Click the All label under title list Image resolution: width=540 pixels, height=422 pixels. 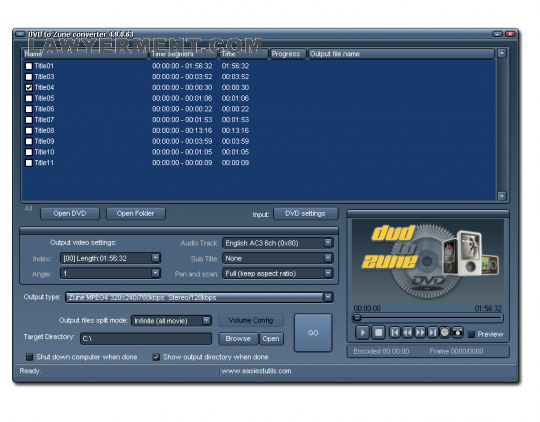(28, 208)
